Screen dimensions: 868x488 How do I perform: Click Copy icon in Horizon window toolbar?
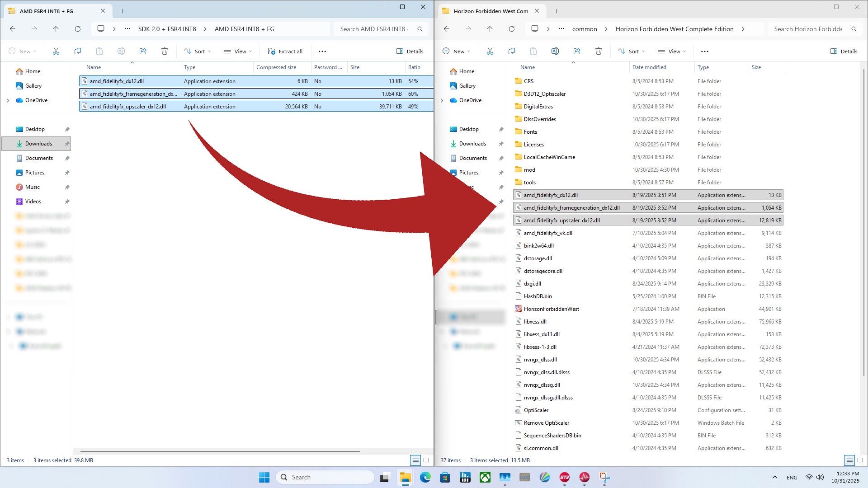coord(512,51)
